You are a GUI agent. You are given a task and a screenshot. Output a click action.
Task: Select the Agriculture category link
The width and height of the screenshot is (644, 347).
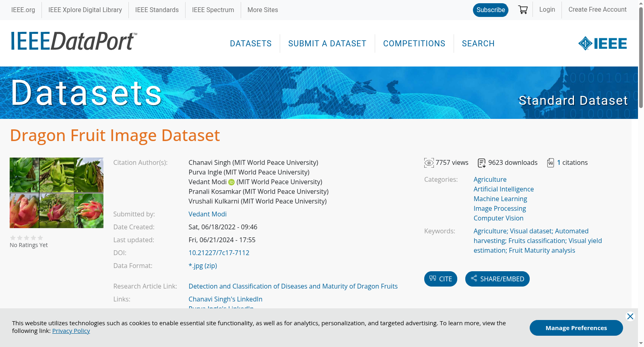(x=490, y=180)
